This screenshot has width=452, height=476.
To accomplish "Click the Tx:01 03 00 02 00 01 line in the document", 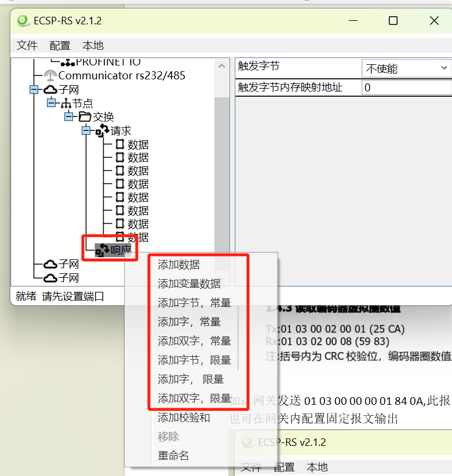I will coord(335,329).
